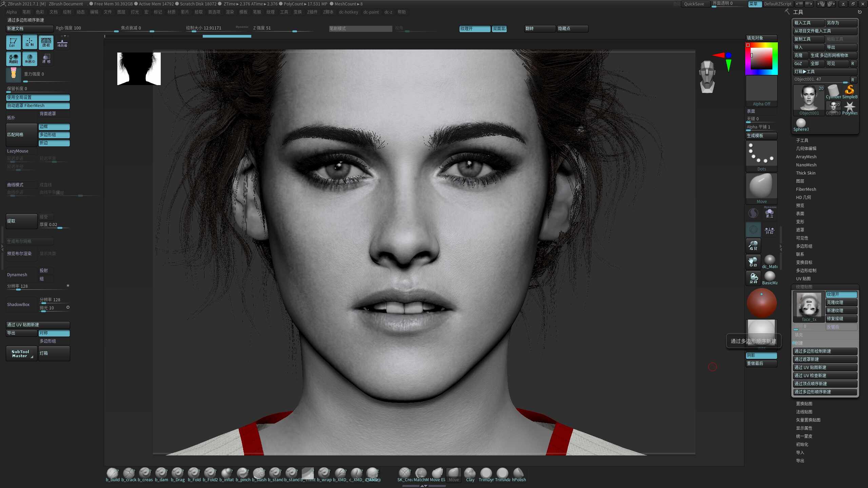Click the red material sphere
This screenshot has width=868, height=488.
762,303
